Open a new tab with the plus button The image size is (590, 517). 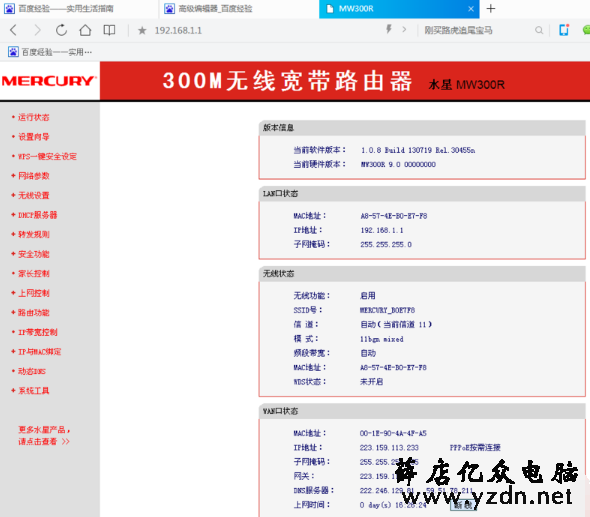pyautogui.click(x=491, y=8)
